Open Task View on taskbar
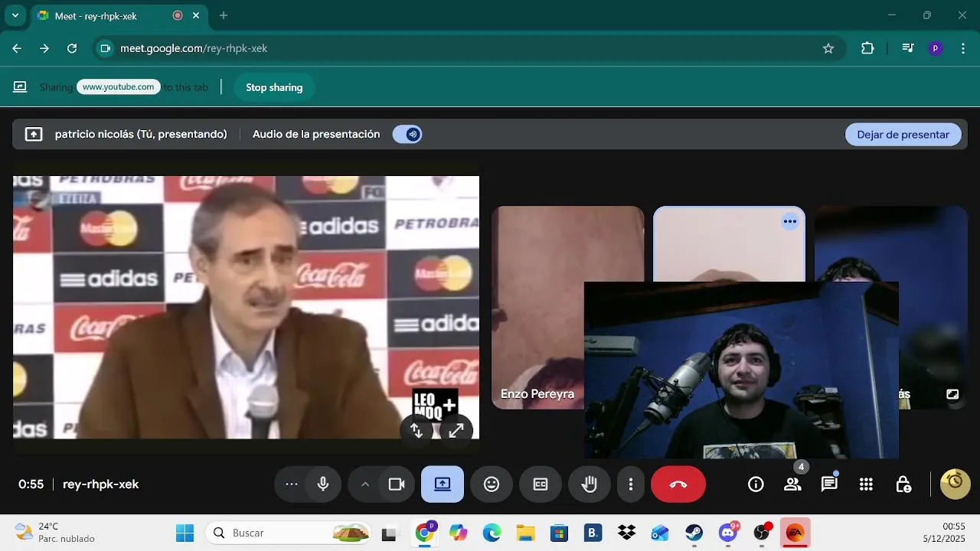The width and height of the screenshot is (980, 551). coord(389,533)
